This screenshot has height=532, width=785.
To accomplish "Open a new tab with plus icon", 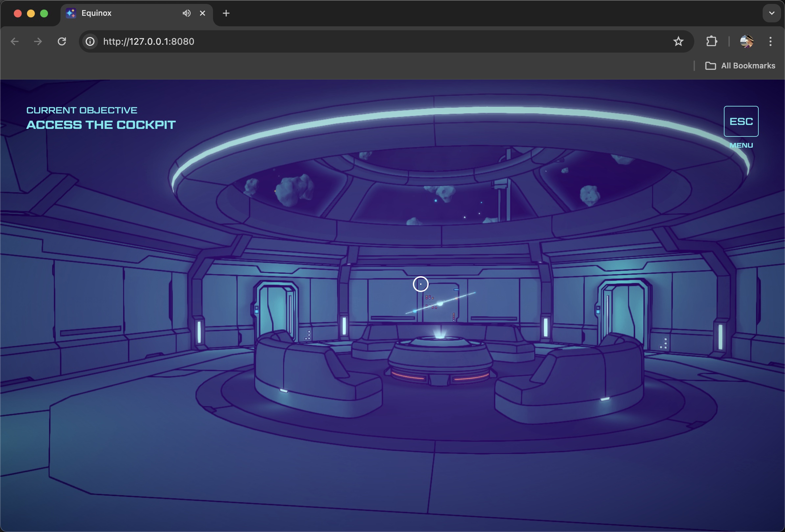I will point(226,13).
